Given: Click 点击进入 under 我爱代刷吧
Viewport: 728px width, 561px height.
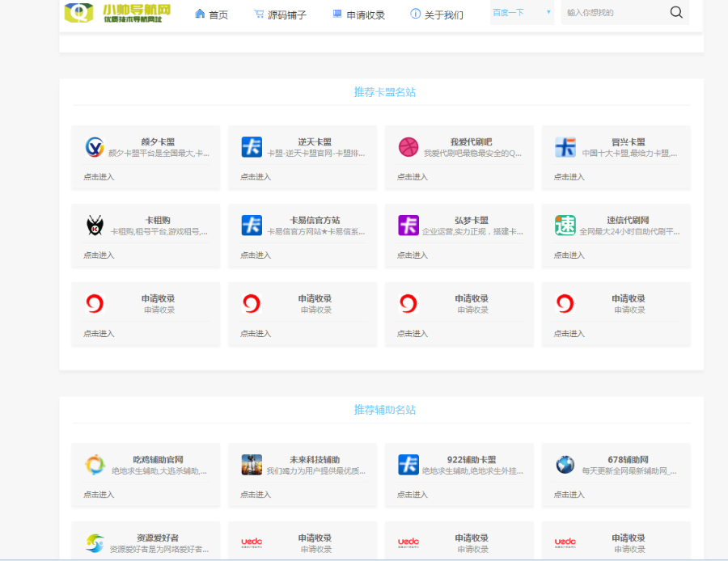Looking at the screenshot, I should tap(413, 177).
